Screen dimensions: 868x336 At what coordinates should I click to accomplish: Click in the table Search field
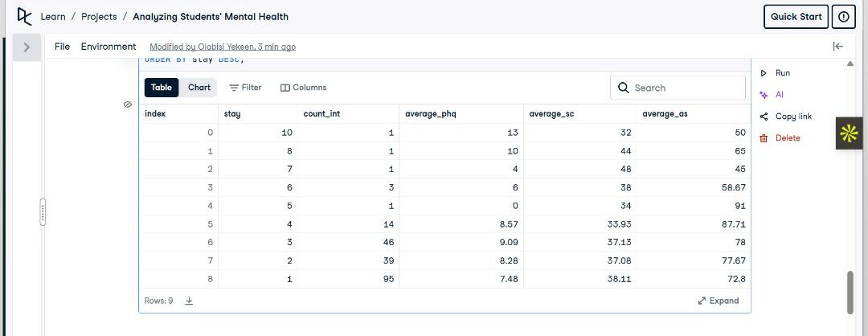pyautogui.click(x=678, y=88)
